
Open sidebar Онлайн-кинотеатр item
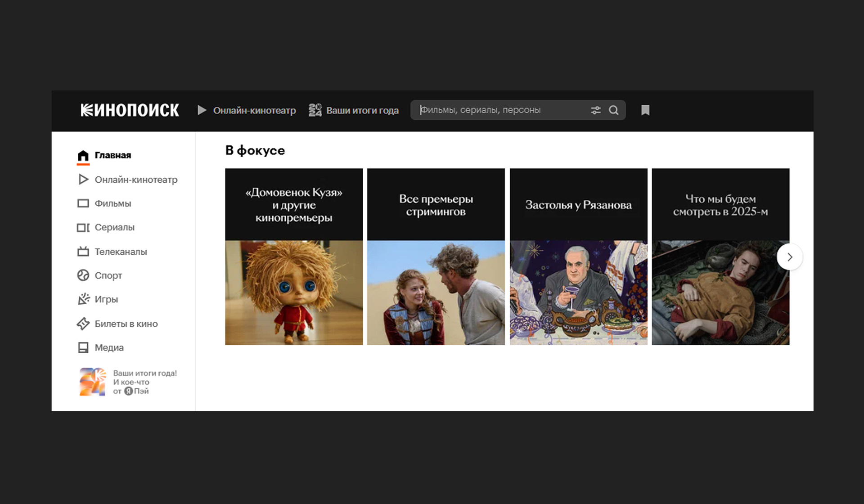pos(136,180)
